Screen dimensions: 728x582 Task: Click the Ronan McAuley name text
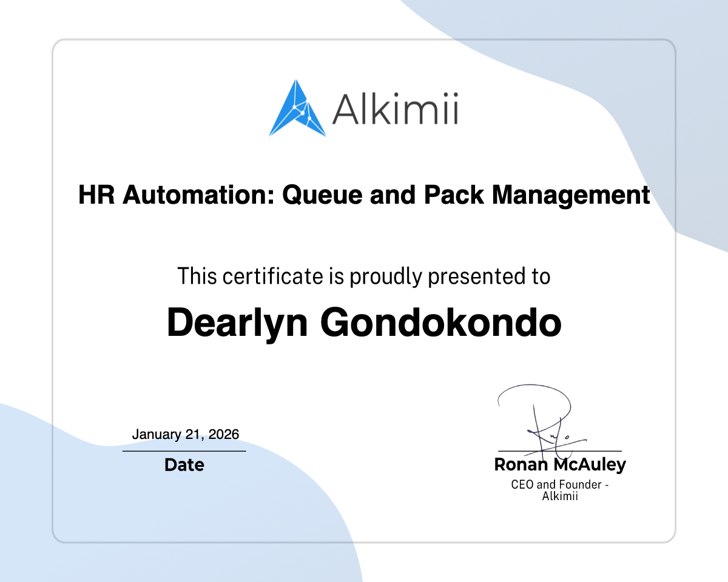560,465
